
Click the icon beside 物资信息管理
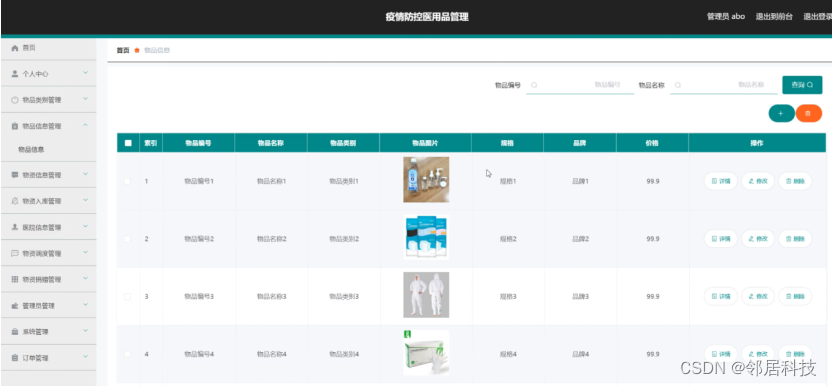click(x=15, y=175)
